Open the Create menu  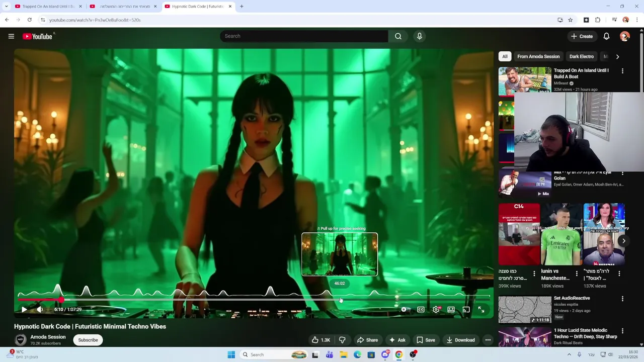(x=582, y=36)
